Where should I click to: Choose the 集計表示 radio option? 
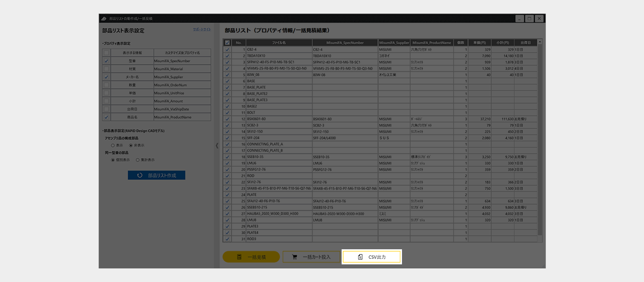pos(137,160)
